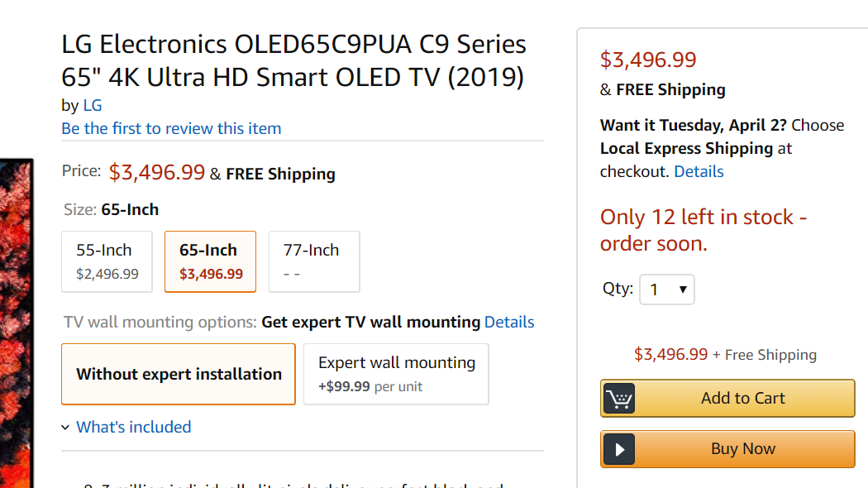Open Details link for Local Express Shipping

click(x=699, y=171)
